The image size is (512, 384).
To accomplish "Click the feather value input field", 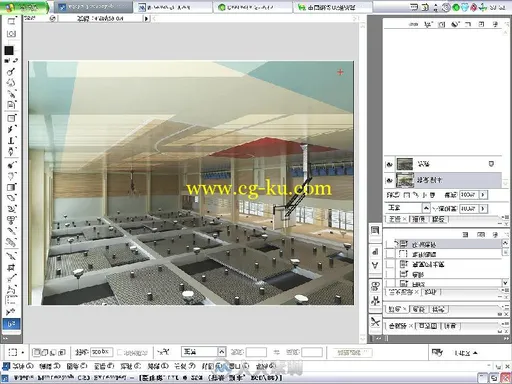I will click(102, 352).
